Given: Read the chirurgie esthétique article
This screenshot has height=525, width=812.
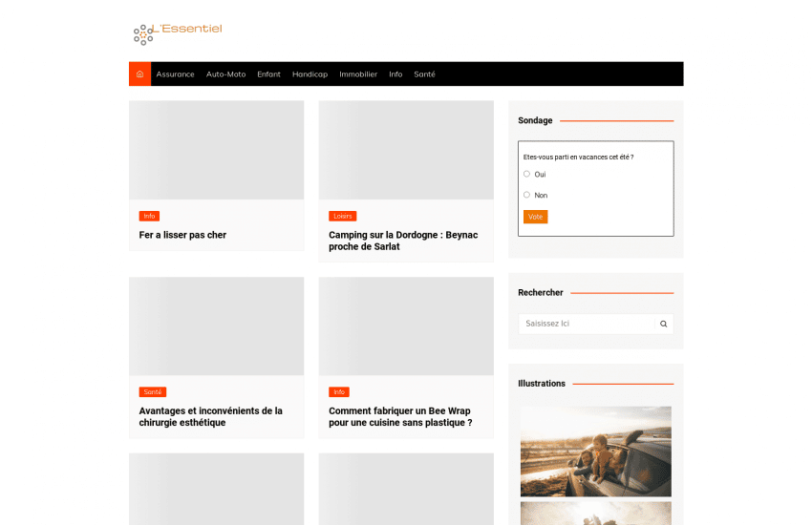Looking at the screenshot, I should [210, 416].
